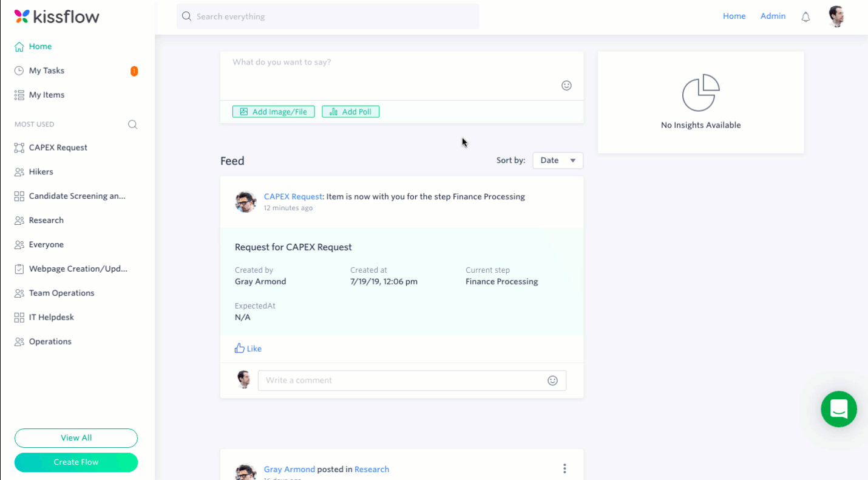
Task: Click the Add Poll button
Action: [350, 112]
